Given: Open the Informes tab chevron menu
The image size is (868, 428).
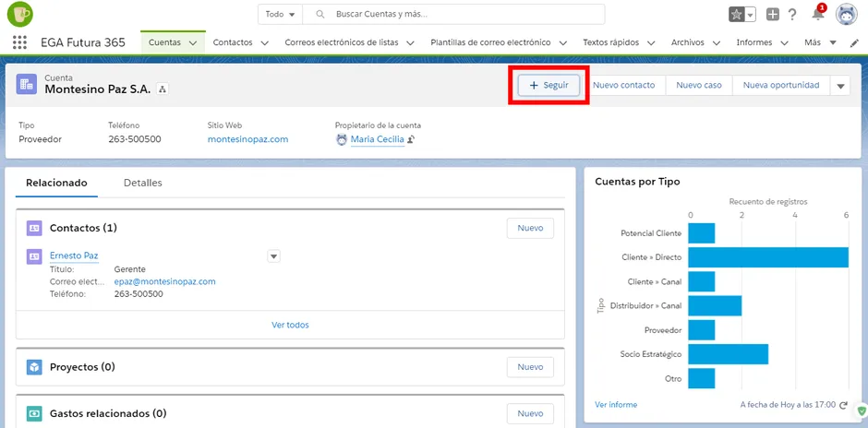Looking at the screenshot, I should (x=784, y=42).
